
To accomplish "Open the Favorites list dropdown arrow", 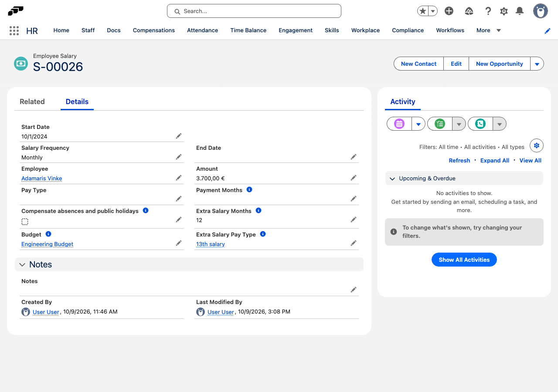I will [433, 11].
